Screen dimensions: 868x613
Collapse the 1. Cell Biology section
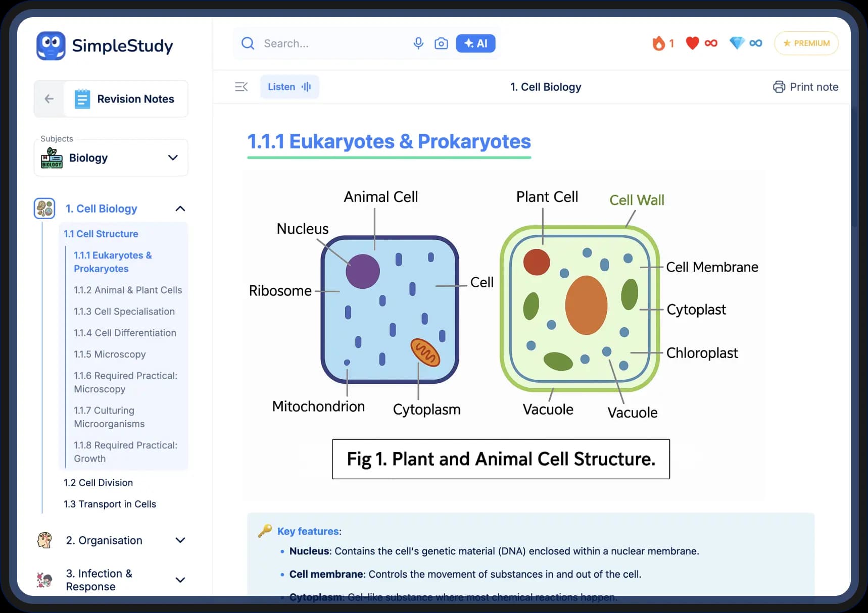click(180, 209)
